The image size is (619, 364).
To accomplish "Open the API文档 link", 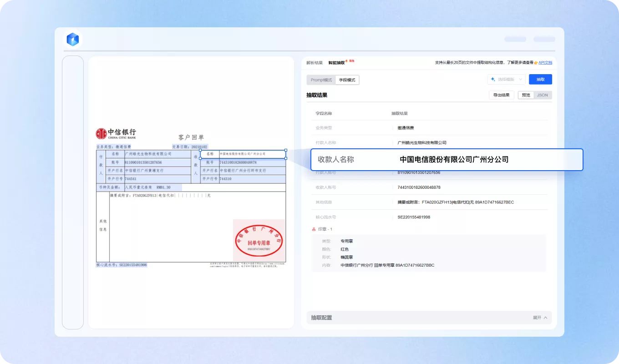I will (x=545, y=62).
